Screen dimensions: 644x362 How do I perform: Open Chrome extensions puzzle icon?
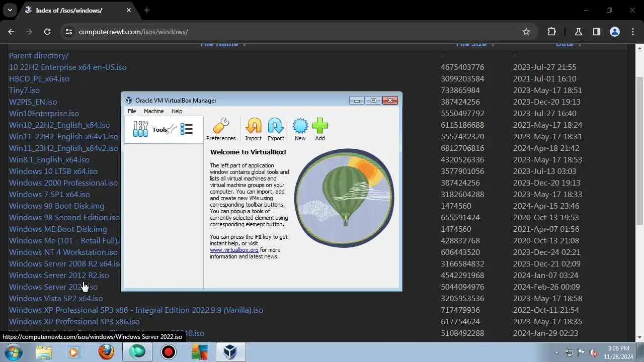click(x=551, y=32)
